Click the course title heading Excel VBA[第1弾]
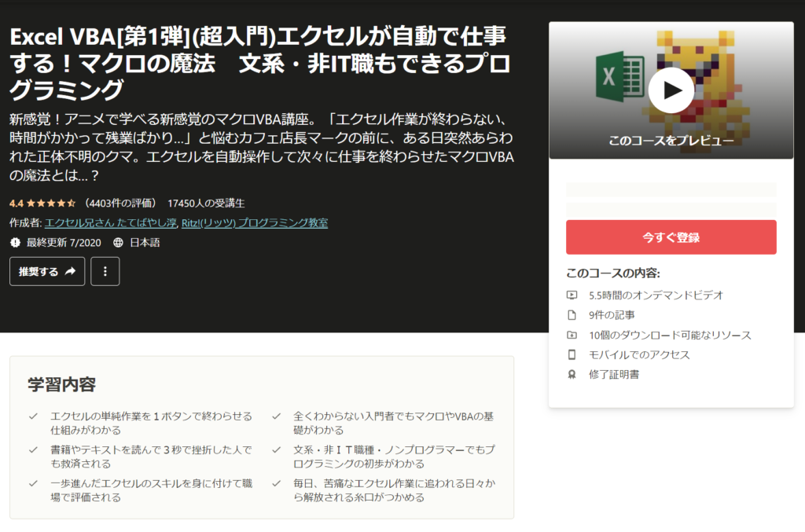This screenshot has width=805, height=532. tap(259, 63)
